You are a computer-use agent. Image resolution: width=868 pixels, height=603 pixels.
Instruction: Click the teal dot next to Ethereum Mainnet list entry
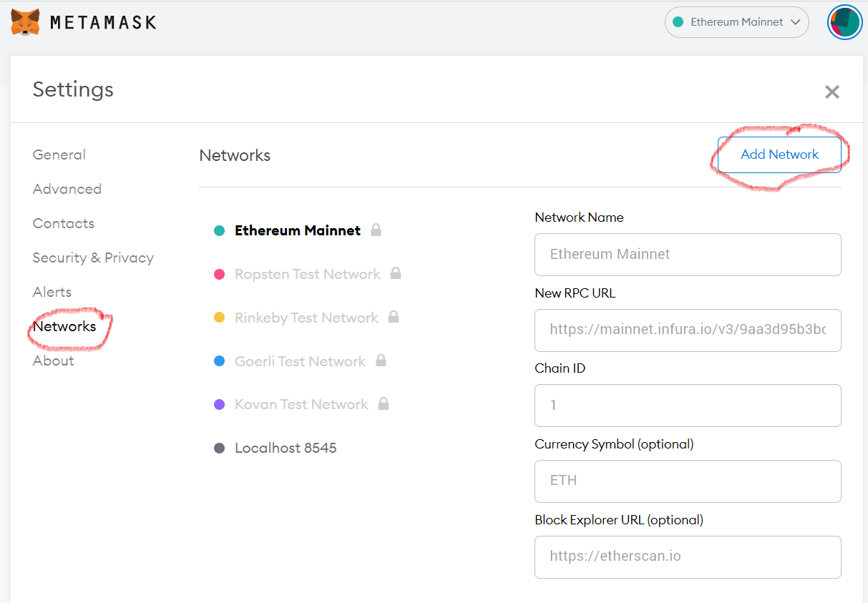point(220,230)
